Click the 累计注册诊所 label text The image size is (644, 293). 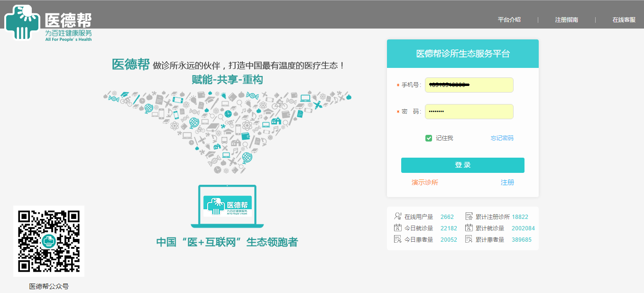[493, 217]
